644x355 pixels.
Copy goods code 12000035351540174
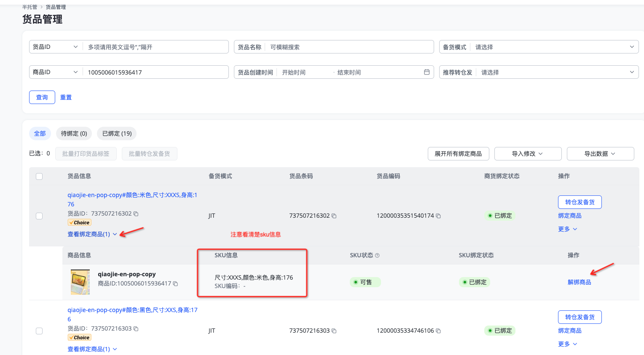[x=438, y=216]
